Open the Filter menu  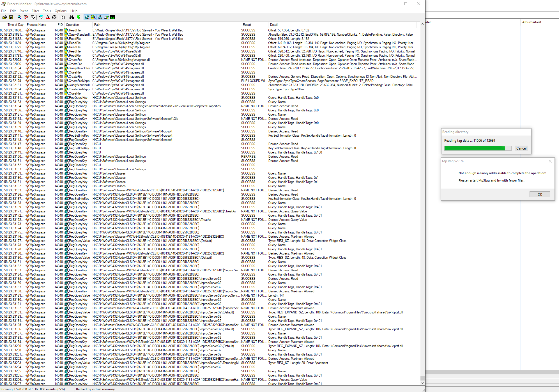pos(35,11)
